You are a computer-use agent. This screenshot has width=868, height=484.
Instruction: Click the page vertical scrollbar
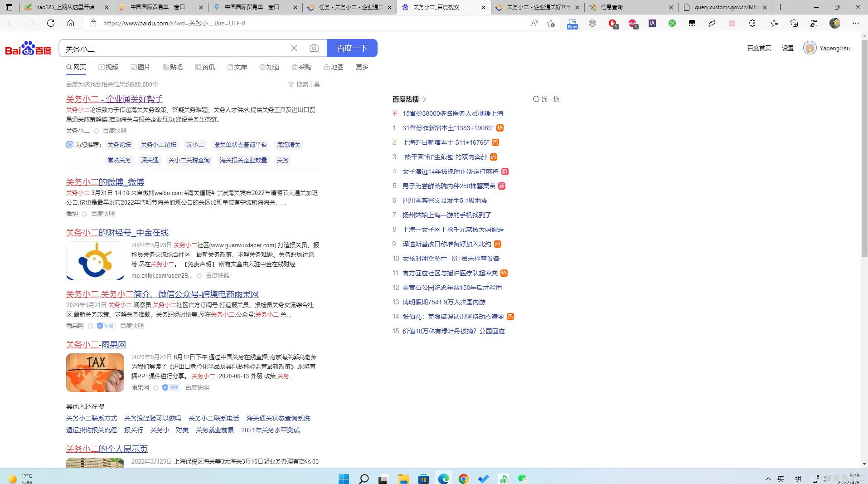pos(864,148)
